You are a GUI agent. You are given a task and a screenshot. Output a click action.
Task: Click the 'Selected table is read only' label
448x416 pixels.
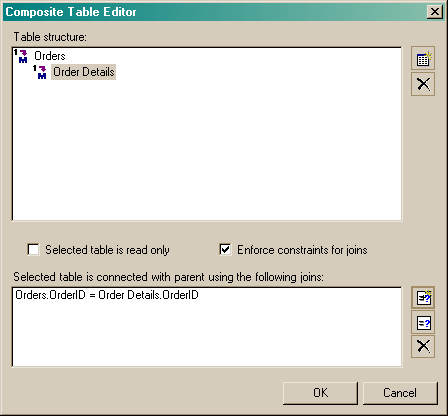click(x=107, y=250)
